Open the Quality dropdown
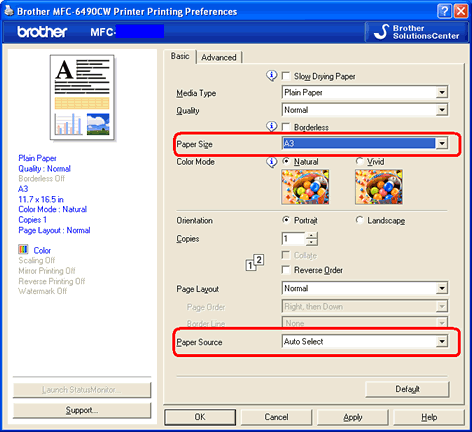Viewport: 472px width, 432px height. point(365,110)
